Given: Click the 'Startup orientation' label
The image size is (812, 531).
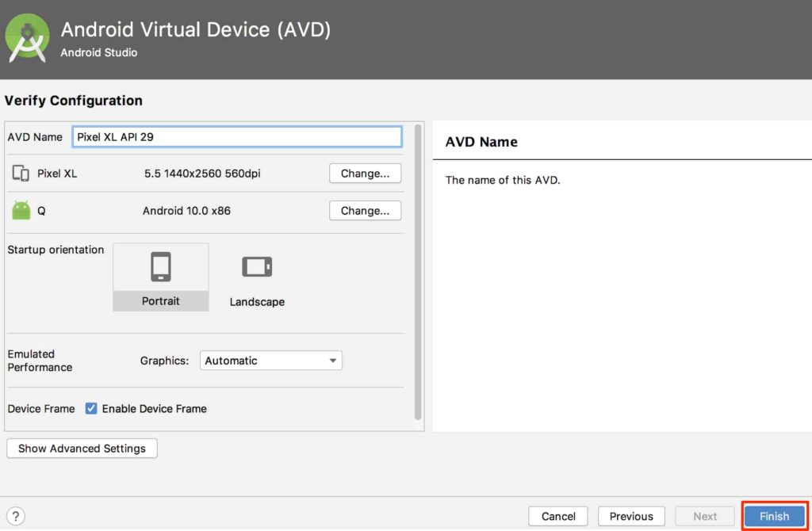Looking at the screenshot, I should point(56,250).
